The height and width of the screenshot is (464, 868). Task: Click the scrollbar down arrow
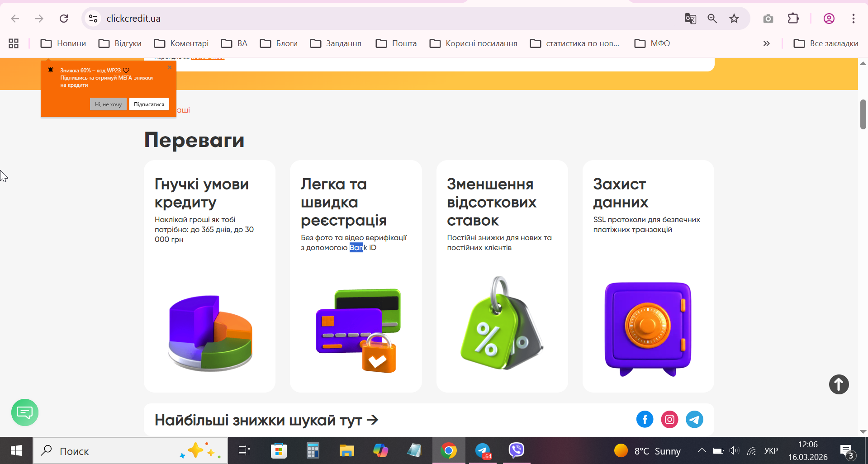click(x=863, y=432)
